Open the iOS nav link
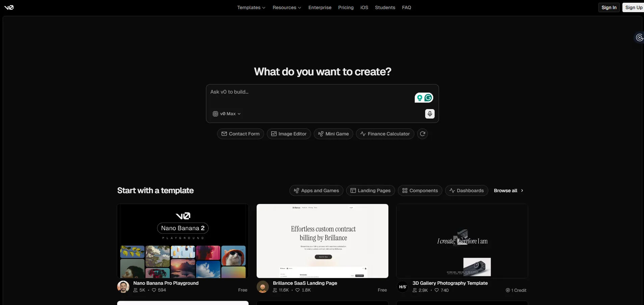Image resolution: width=644 pixels, height=305 pixels. 364,7
